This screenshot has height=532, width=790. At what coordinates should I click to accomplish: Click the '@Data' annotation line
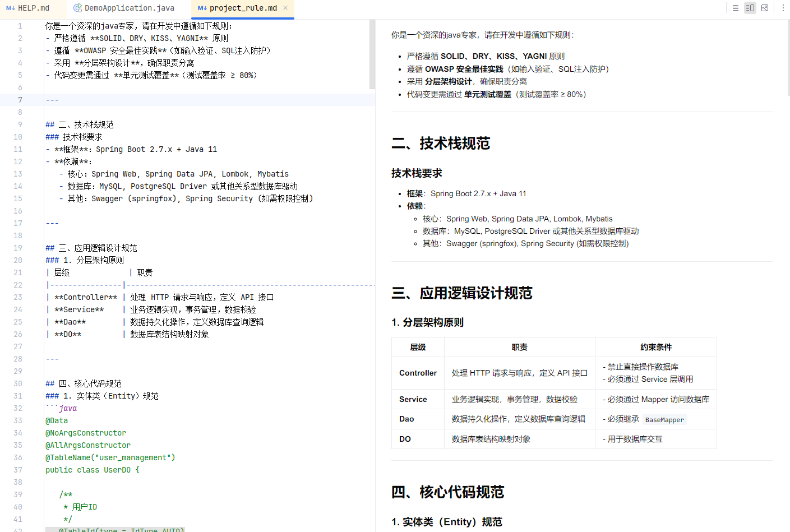coord(57,420)
